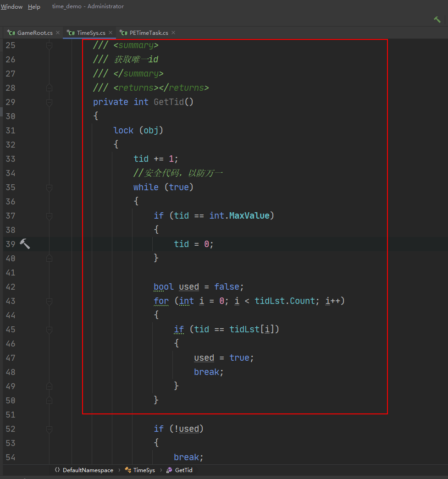Collapse the tidLst if block on line 45
This screenshot has height=479, width=448.
pos(49,330)
